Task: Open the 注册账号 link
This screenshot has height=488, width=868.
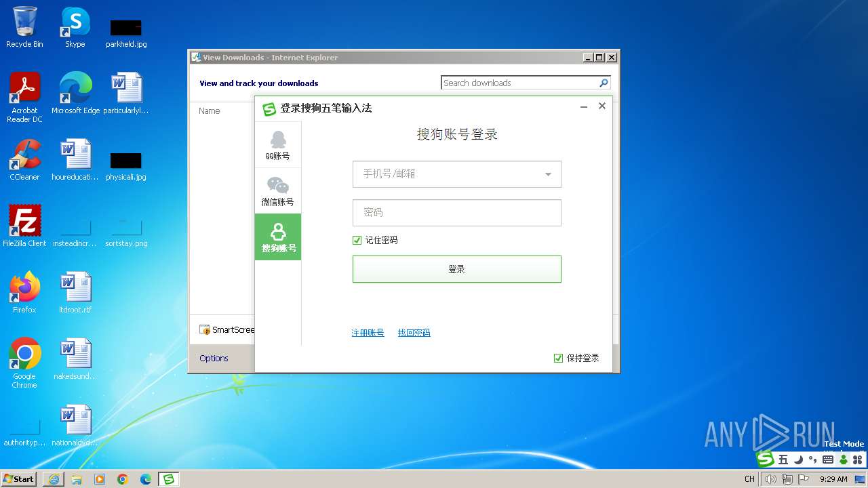Action: click(x=368, y=333)
